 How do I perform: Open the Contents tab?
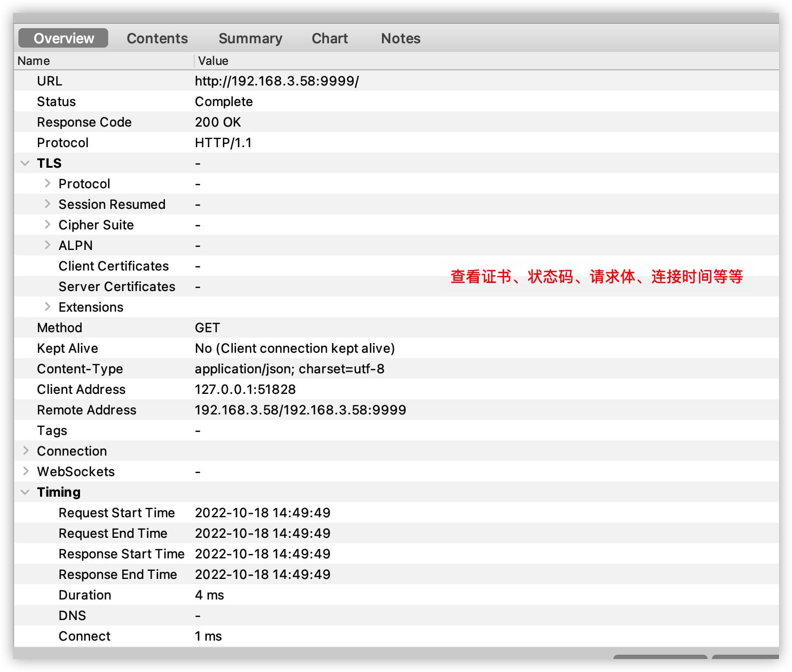pyautogui.click(x=157, y=38)
